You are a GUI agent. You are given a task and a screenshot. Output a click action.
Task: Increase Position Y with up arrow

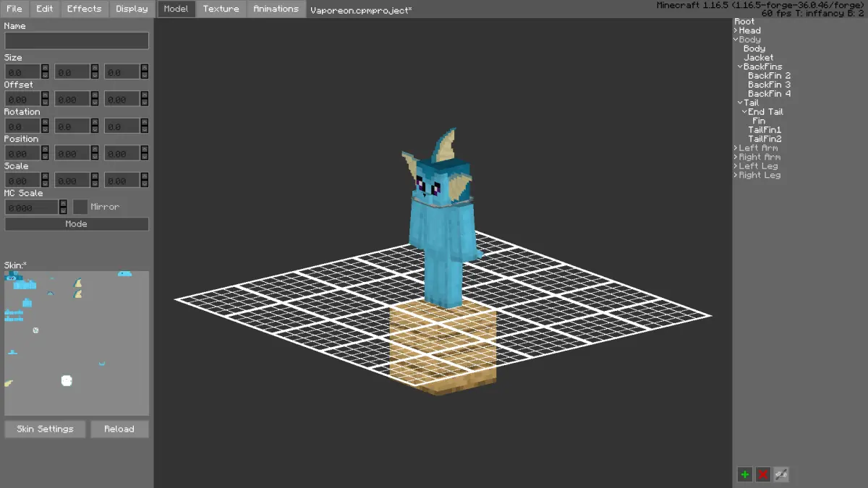(95, 149)
